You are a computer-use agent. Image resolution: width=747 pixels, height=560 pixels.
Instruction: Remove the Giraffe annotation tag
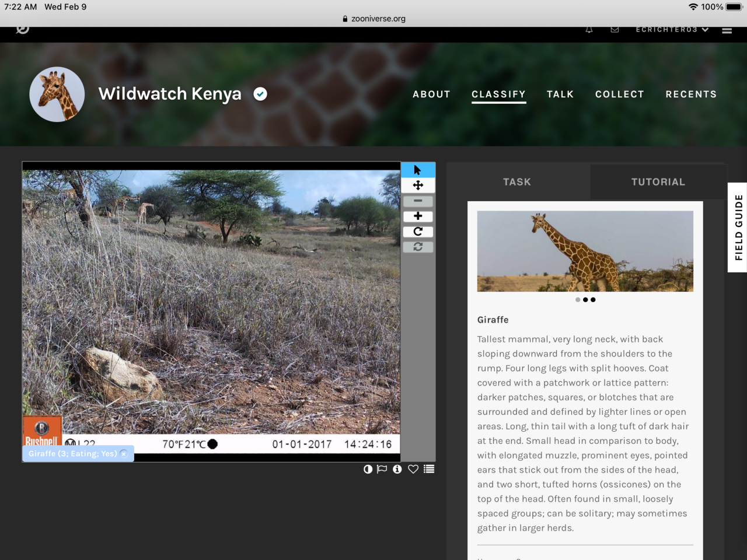click(124, 454)
